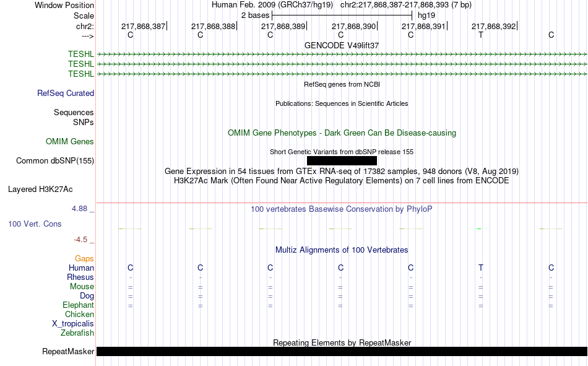Click the RefSeq genes from NCBI title
Viewport: 588px width, 366px height.
[342, 84]
